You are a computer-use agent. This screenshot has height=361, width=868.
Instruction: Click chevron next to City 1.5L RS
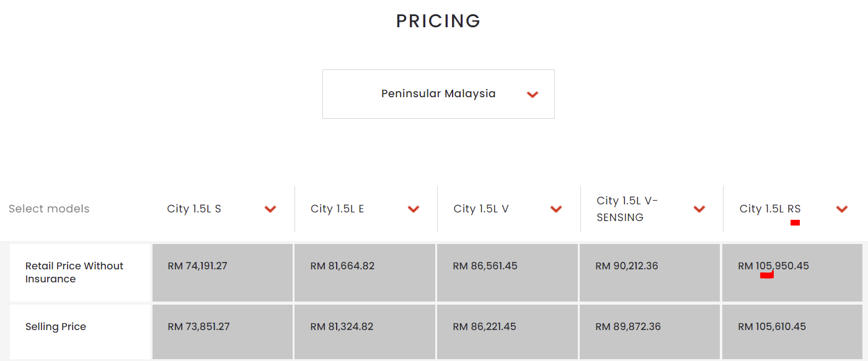(842, 209)
